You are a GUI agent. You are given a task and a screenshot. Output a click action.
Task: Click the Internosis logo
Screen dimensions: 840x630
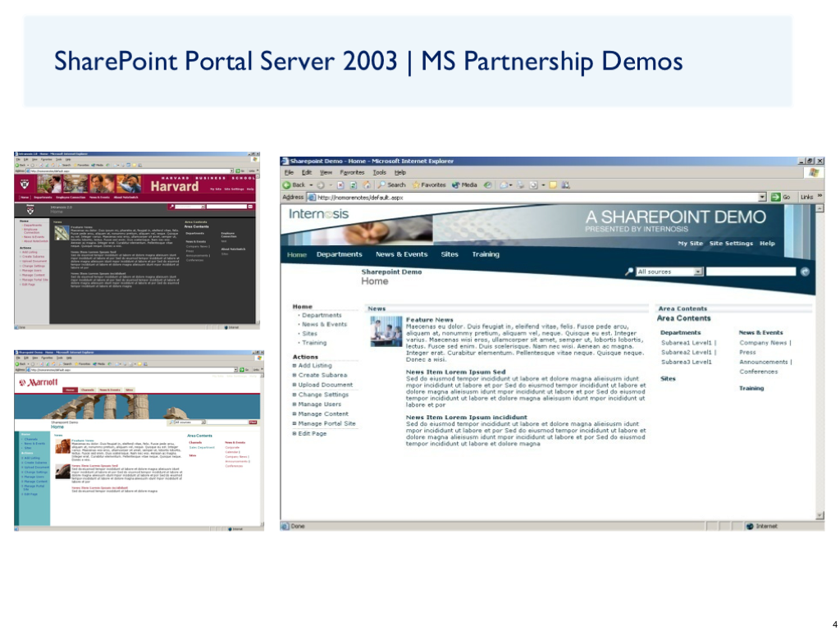(x=319, y=214)
